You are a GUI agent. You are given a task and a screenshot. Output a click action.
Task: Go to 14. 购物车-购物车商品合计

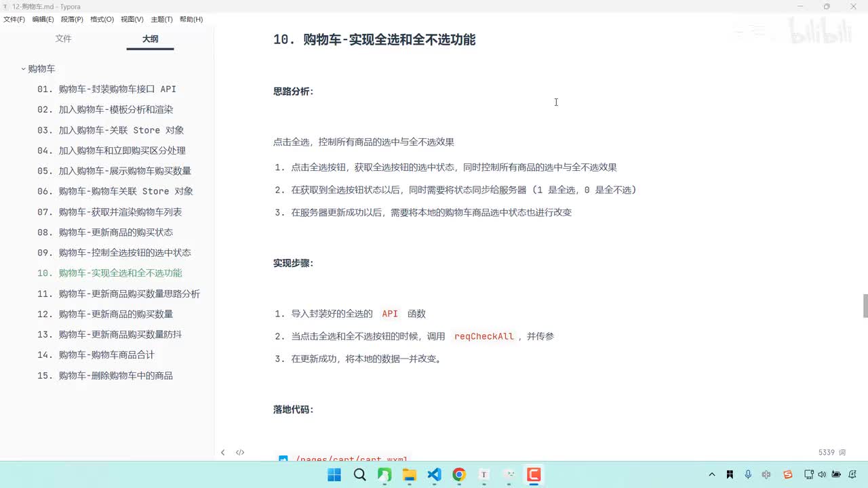96,355
